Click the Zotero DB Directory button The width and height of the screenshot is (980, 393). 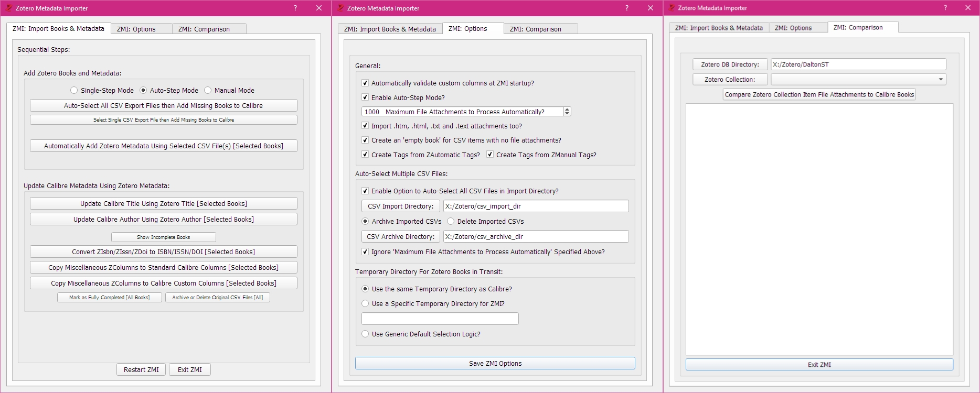(x=730, y=64)
